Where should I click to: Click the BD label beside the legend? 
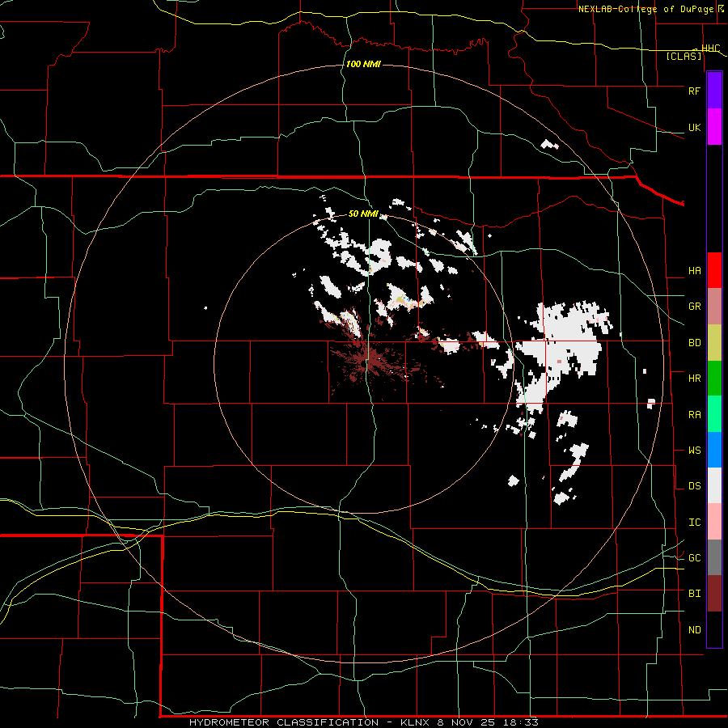694,343
